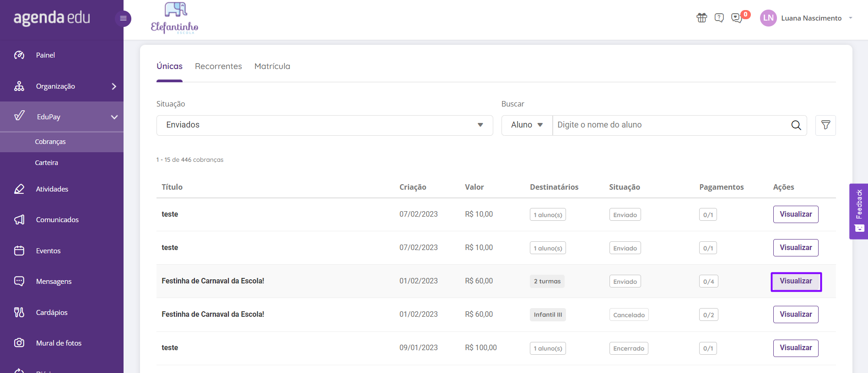The height and width of the screenshot is (373, 868).
Task: Click the search magnifier icon
Action: pyautogui.click(x=796, y=125)
